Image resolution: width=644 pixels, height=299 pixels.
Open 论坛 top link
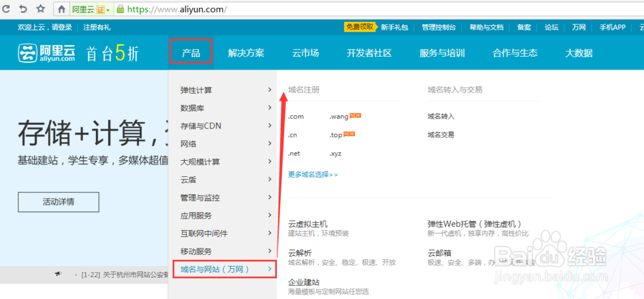click(x=552, y=28)
